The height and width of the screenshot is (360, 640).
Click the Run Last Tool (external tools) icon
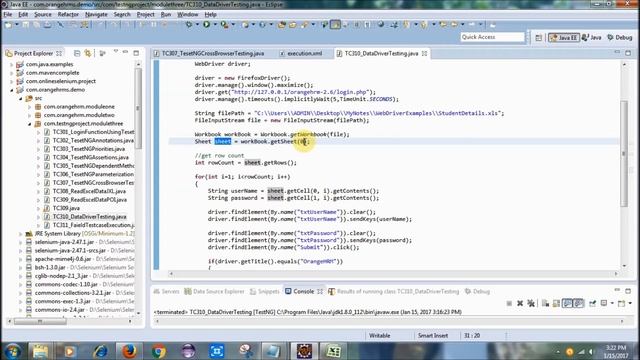[224, 25]
